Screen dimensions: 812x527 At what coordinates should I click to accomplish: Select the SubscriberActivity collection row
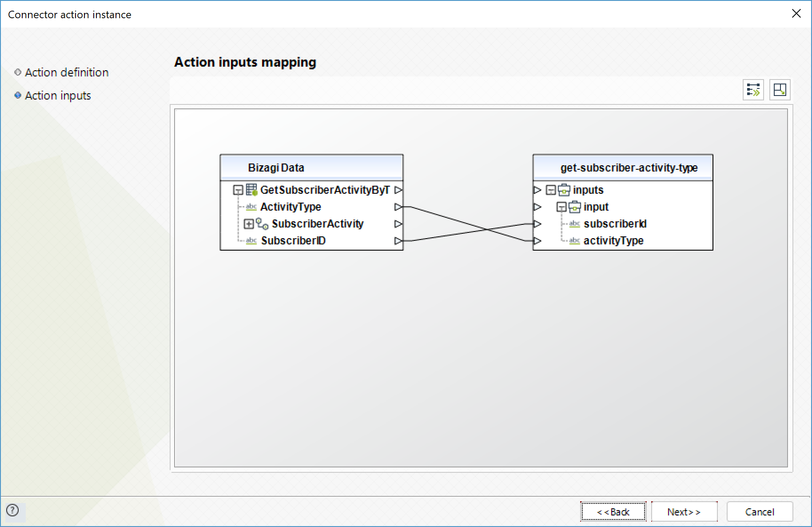click(x=318, y=224)
